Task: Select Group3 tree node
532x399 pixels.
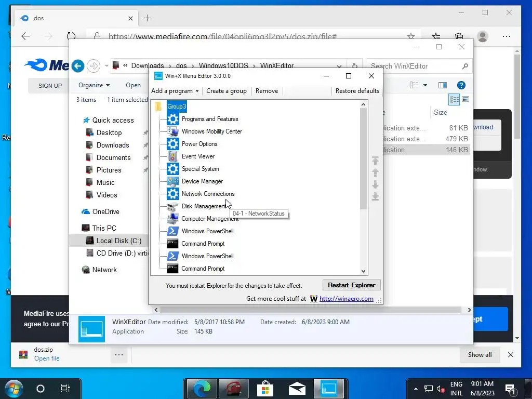Action: click(x=177, y=107)
